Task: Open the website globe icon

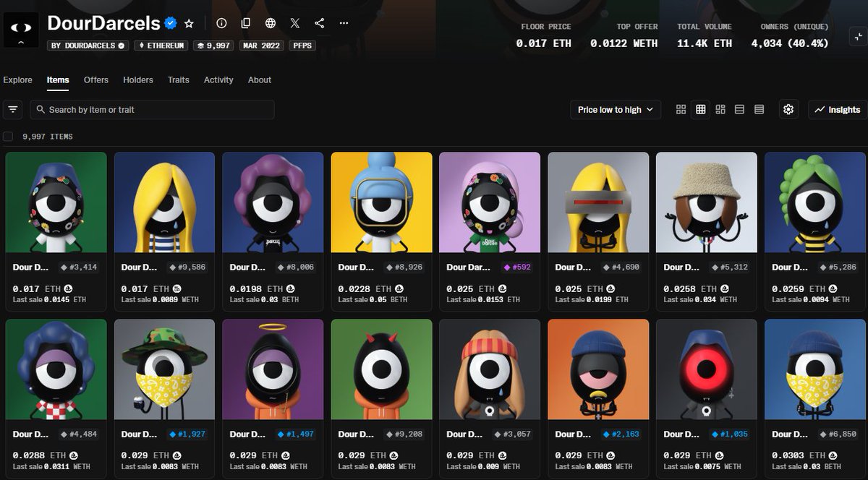Action: click(x=271, y=23)
